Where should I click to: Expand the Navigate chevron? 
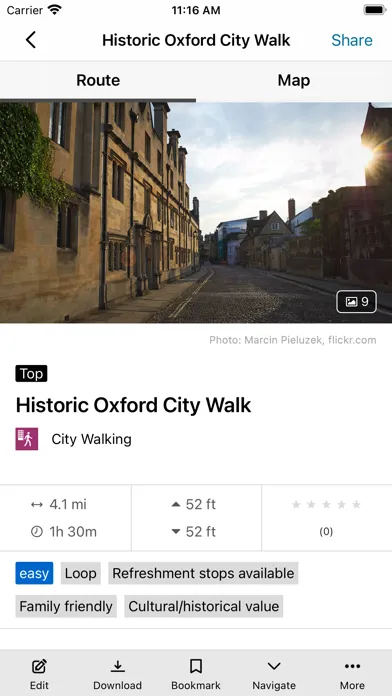click(x=274, y=666)
